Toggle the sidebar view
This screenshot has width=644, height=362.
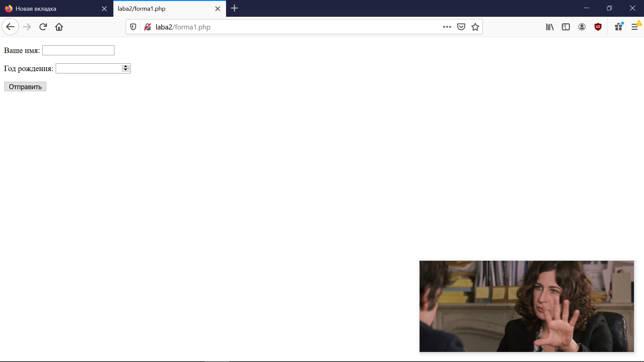(x=566, y=27)
